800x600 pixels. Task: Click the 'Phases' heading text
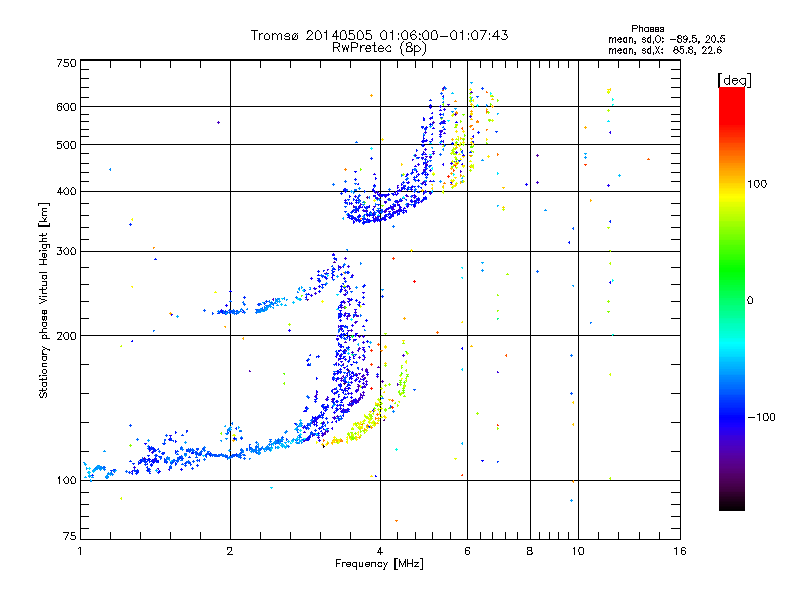[x=647, y=29]
